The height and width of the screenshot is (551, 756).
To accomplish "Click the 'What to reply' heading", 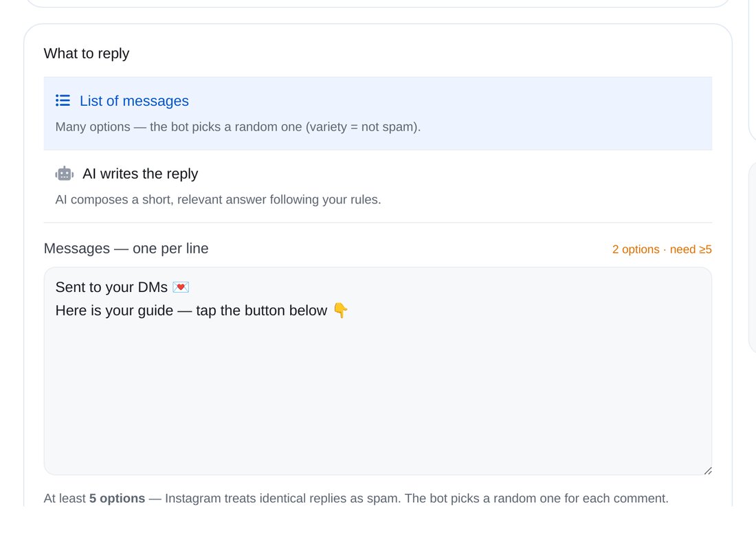I will coord(87,54).
